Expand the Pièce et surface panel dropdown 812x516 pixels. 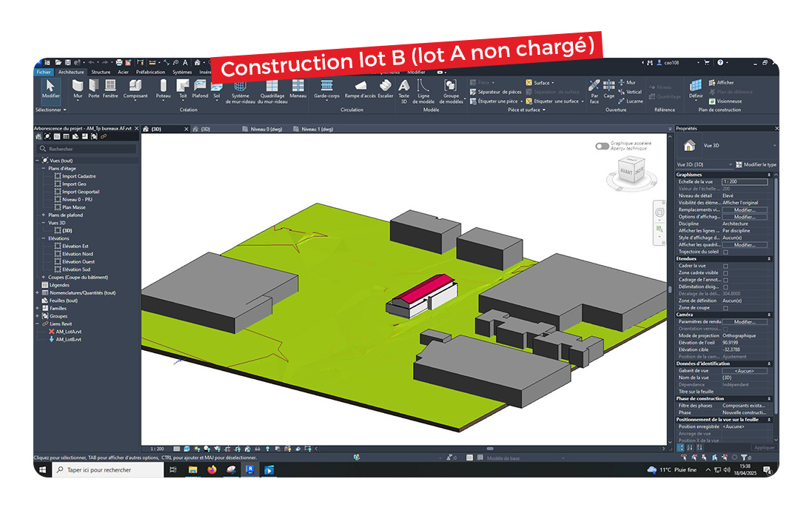527,110
